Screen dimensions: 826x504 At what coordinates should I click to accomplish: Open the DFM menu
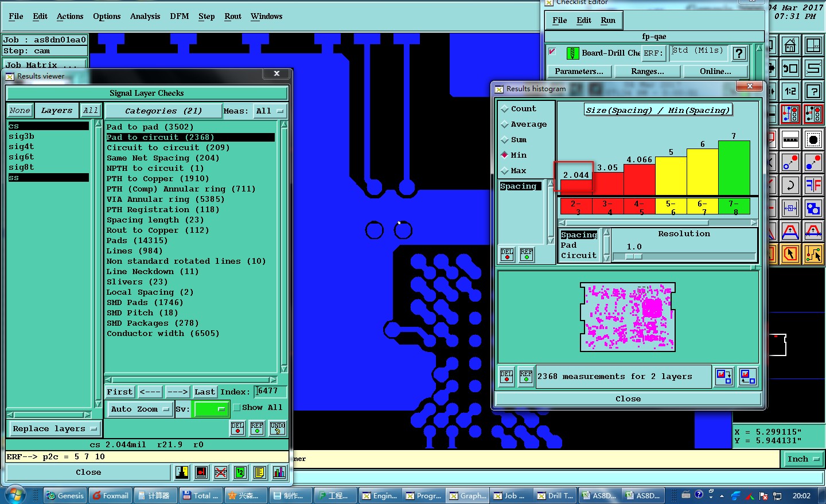click(x=179, y=16)
